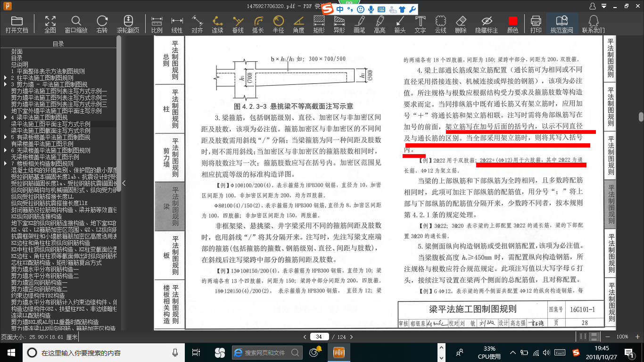Screen dimensions: 644x362
Task: Select the 云线 cloud line tool
Action: click(440, 25)
